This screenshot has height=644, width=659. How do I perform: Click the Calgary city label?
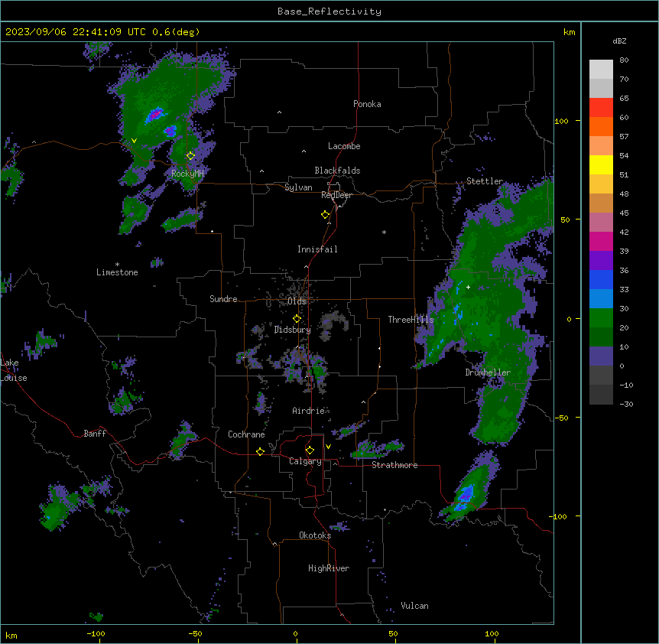305,461
